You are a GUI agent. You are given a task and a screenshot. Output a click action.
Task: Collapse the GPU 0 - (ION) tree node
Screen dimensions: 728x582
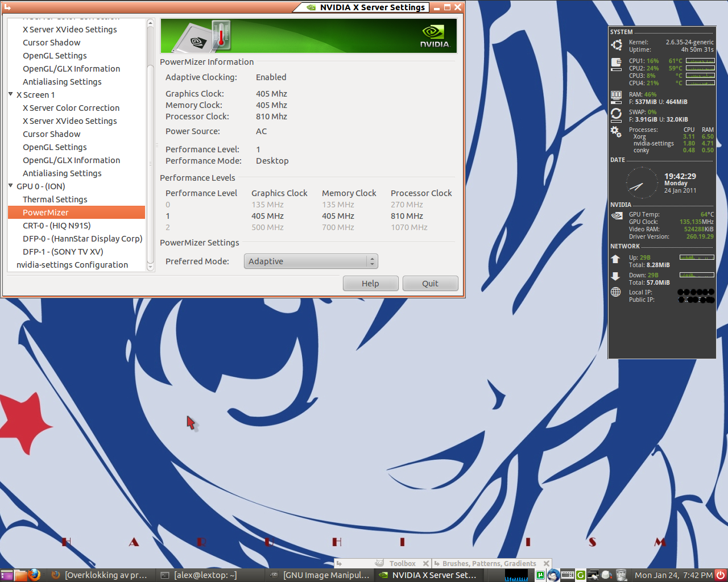coord(11,186)
